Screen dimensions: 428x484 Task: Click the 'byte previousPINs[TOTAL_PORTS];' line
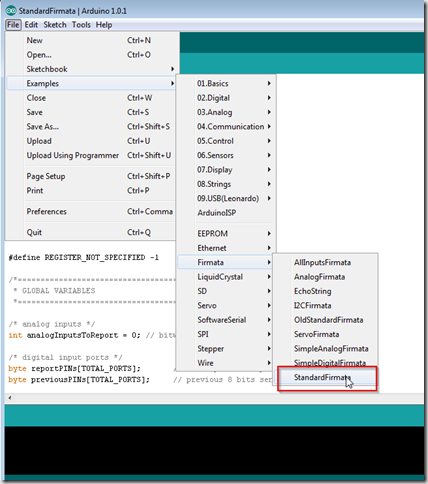click(x=79, y=380)
